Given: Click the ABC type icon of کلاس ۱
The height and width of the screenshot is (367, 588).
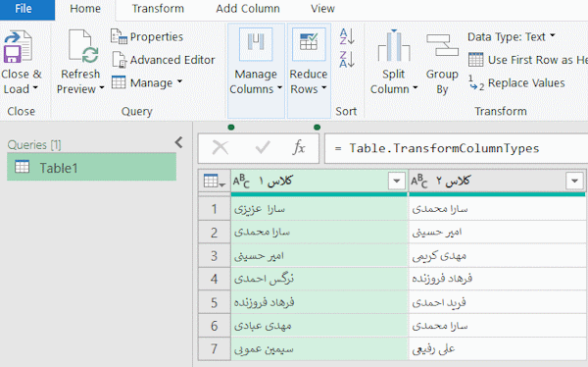Looking at the screenshot, I should 241,182.
